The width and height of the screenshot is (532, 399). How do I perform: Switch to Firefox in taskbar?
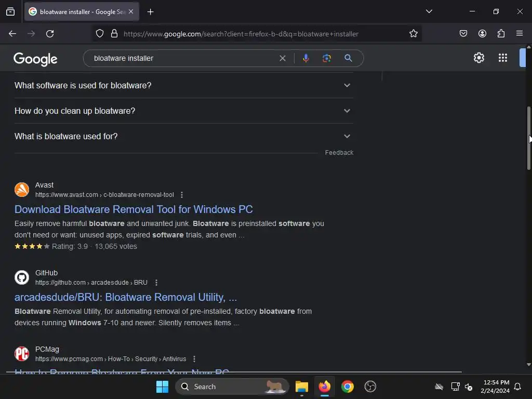click(324, 387)
